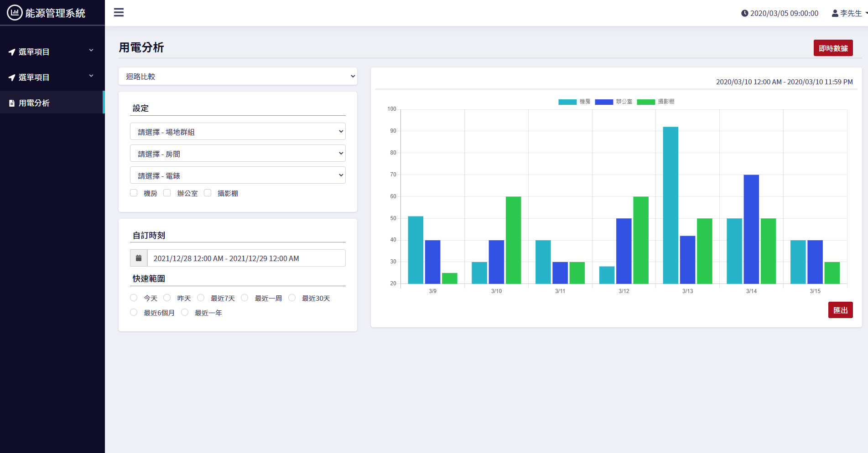Click the 即時數據 button
The height and width of the screenshot is (453, 868).
pos(833,48)
